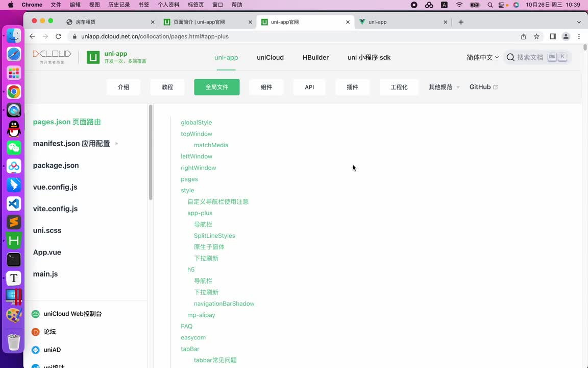Open Spotlight search in menu bar
The width and height of the screenshot is (588, 368).
click(490, 5)
